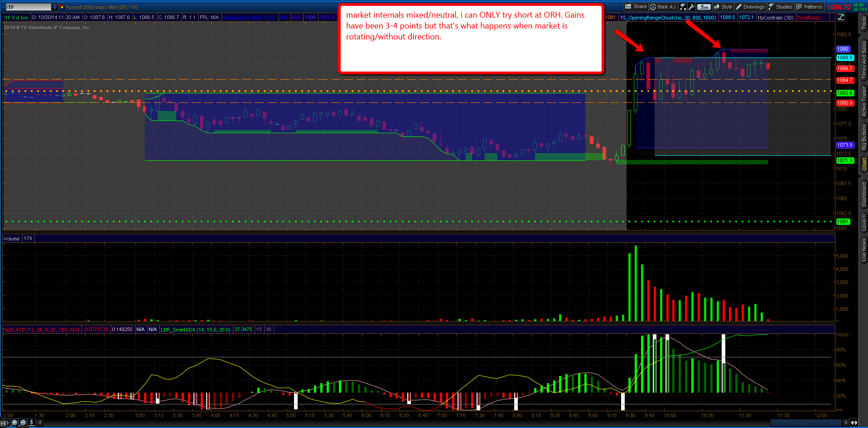868x428 pixels.
Task: Click the left scroll arrow of time axis
Action: 40,423
